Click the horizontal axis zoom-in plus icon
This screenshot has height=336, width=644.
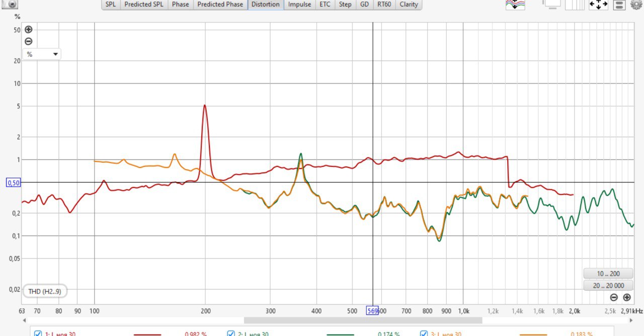click(x=627, y=297)
